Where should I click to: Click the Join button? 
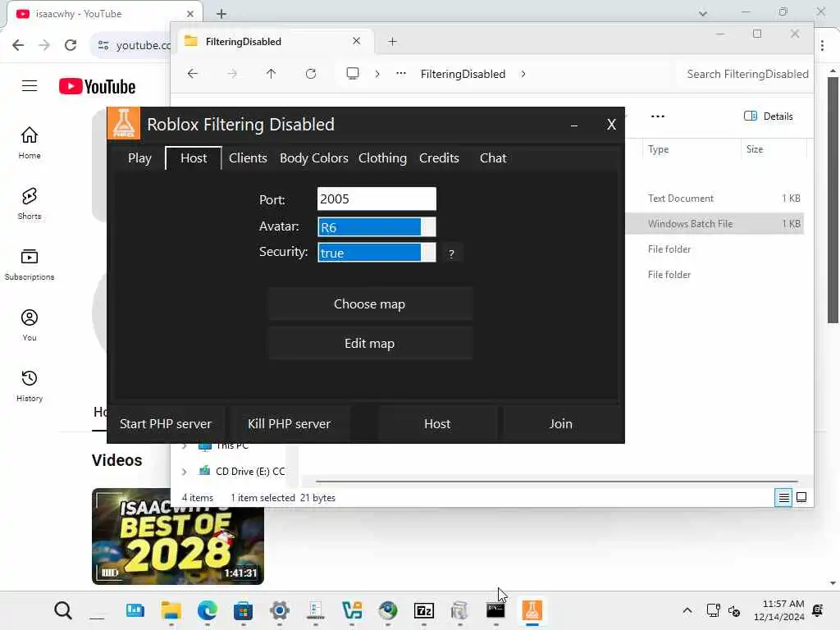[561, 424]
